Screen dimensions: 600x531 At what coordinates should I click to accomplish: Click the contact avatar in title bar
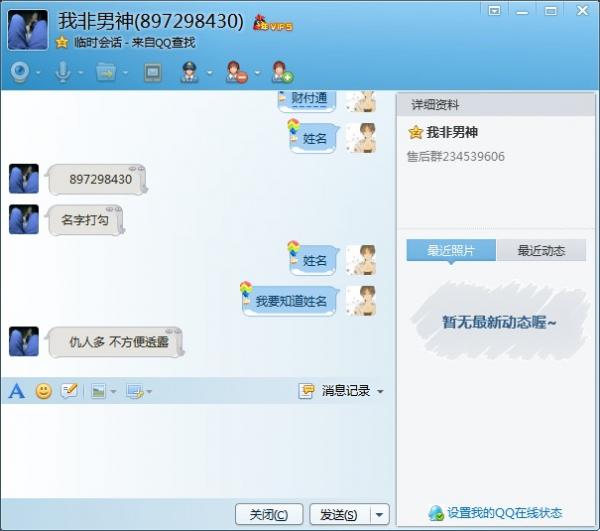[x=28, y=30]
